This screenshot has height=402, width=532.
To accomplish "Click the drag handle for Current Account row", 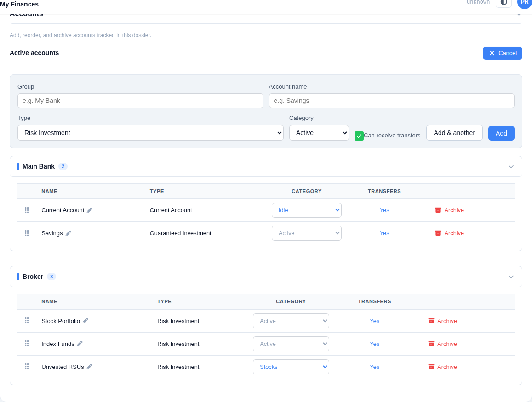I will tap(27, 210).
